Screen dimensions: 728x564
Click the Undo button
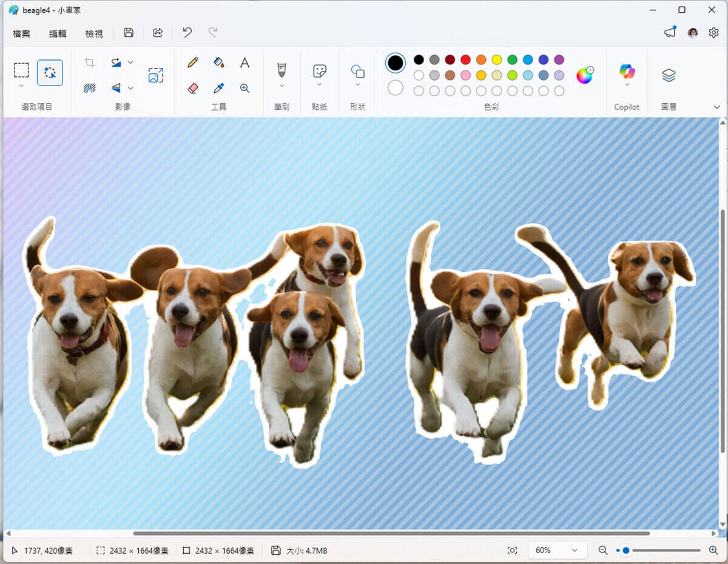pos(187,33)
